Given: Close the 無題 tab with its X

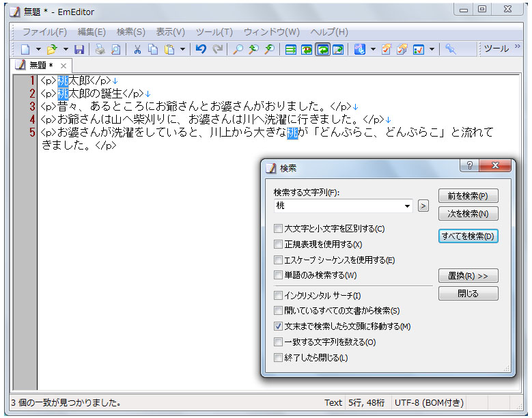Looking at the screenshot, I should click(x=64, y=66).
